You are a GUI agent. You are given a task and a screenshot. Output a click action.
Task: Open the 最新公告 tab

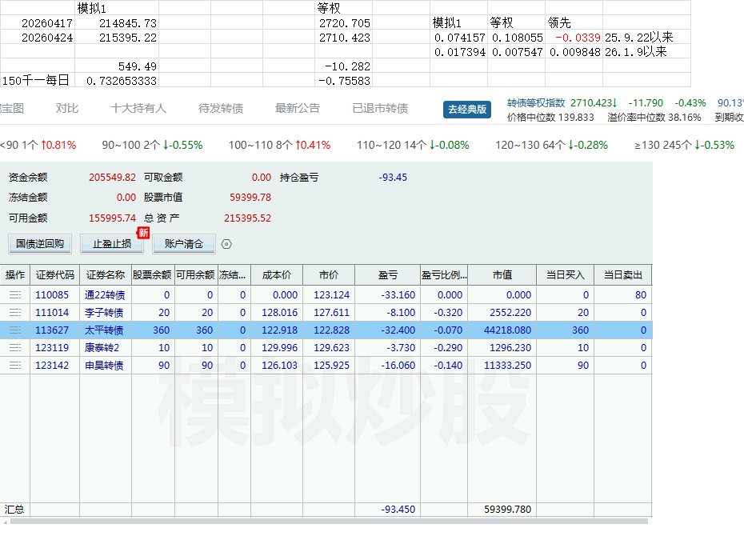click(x=298, y=108)
